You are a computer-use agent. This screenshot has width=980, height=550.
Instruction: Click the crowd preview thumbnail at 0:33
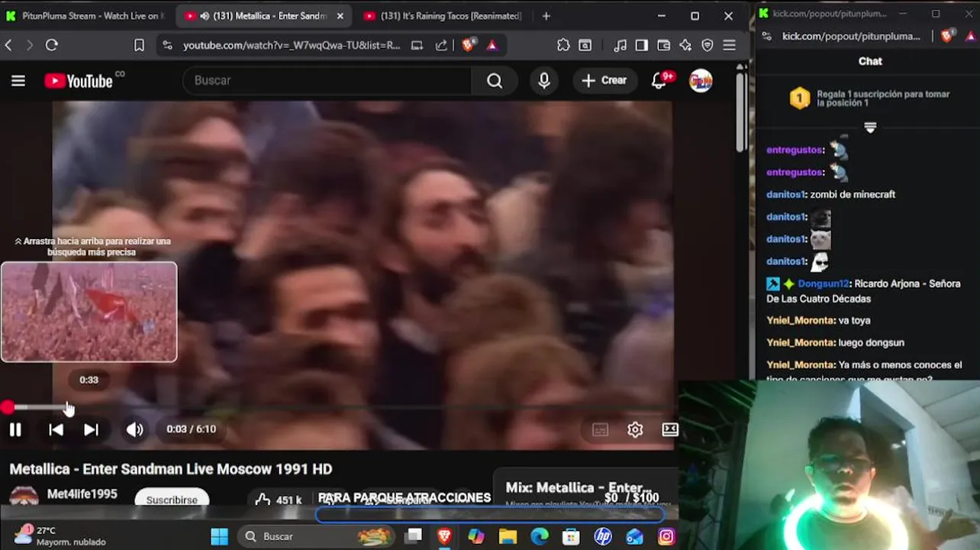pos(89,312)
